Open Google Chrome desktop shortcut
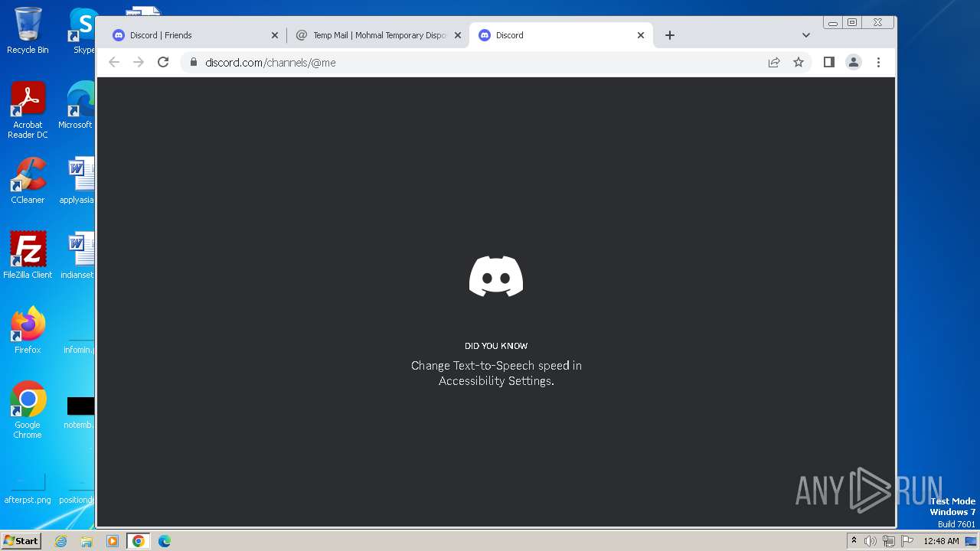Screen dimensions: 980x551 [28, 409]
